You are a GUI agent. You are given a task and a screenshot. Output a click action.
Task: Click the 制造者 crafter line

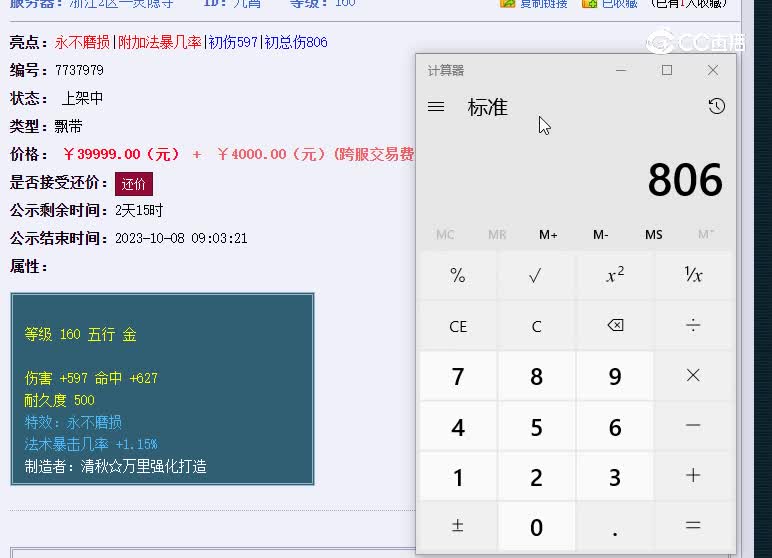116,466
